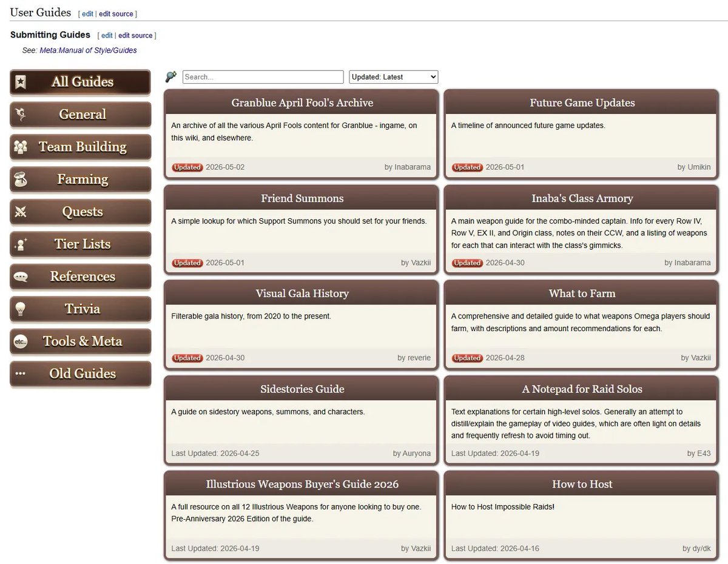
Task: Click author text 'by reverie'
Action: [x=414, y=358]
